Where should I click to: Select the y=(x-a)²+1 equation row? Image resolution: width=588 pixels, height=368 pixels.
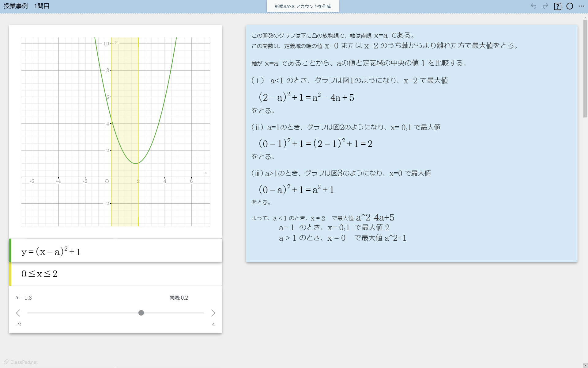click(x=115, y=251)
